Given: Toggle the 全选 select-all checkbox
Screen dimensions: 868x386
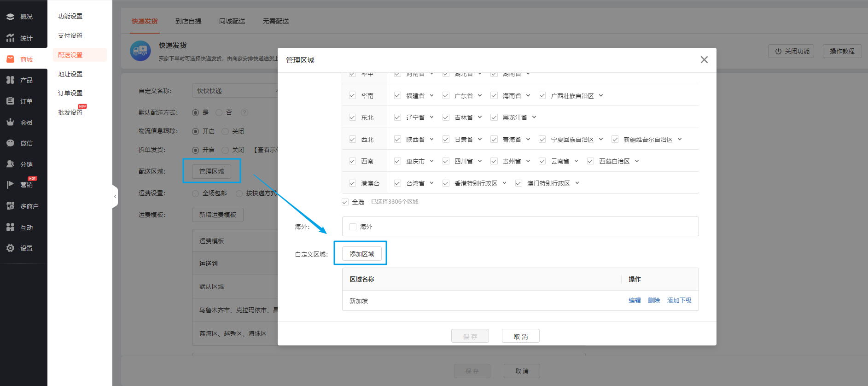Looking at the screenshot, I should [345, 202].
